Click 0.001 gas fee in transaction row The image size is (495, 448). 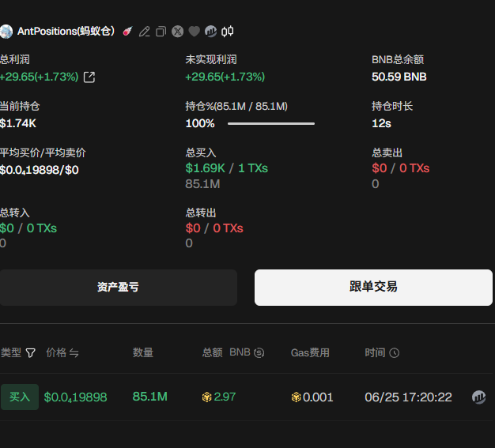pos(318,397)
